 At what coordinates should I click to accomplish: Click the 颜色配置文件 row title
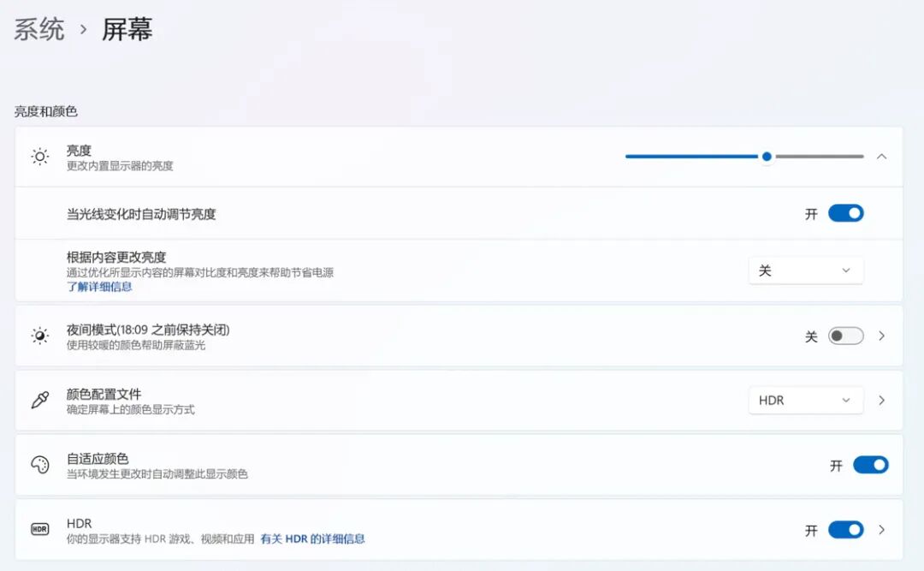pyautogui.click(x=104, y=394)
